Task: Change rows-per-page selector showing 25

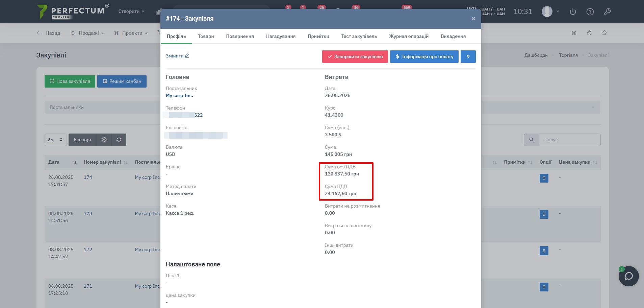Action: [55, 140]
